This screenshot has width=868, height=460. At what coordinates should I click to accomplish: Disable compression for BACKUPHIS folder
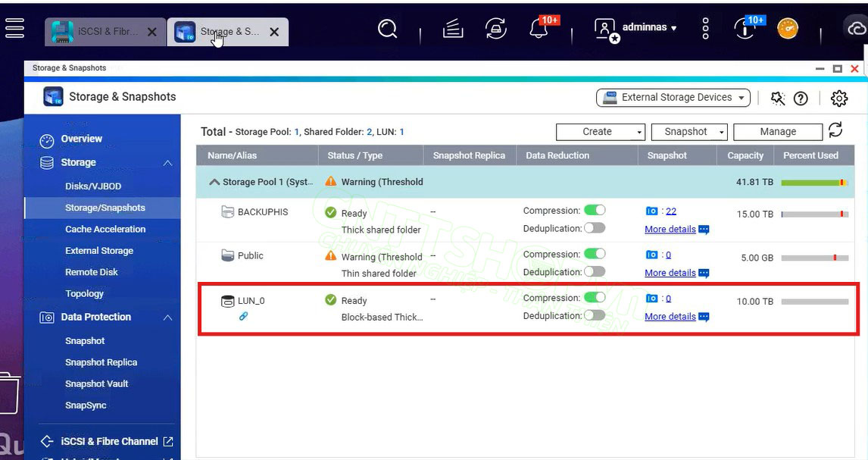tap(595, 211)
